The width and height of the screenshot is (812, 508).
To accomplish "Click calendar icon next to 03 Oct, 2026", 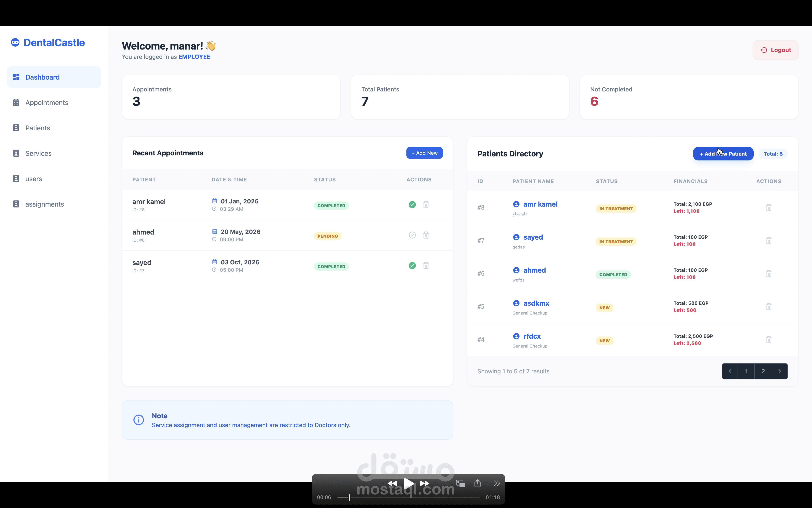I will coord(214,262).
